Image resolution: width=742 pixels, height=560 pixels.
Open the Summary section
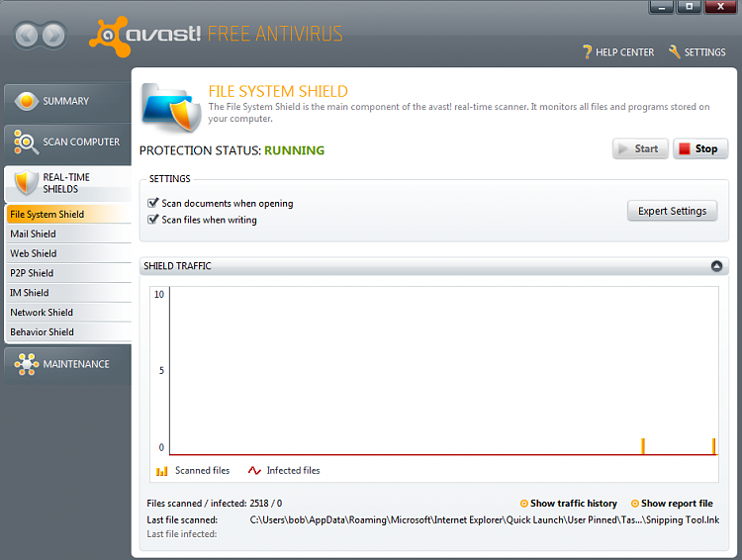pos(67,101)
